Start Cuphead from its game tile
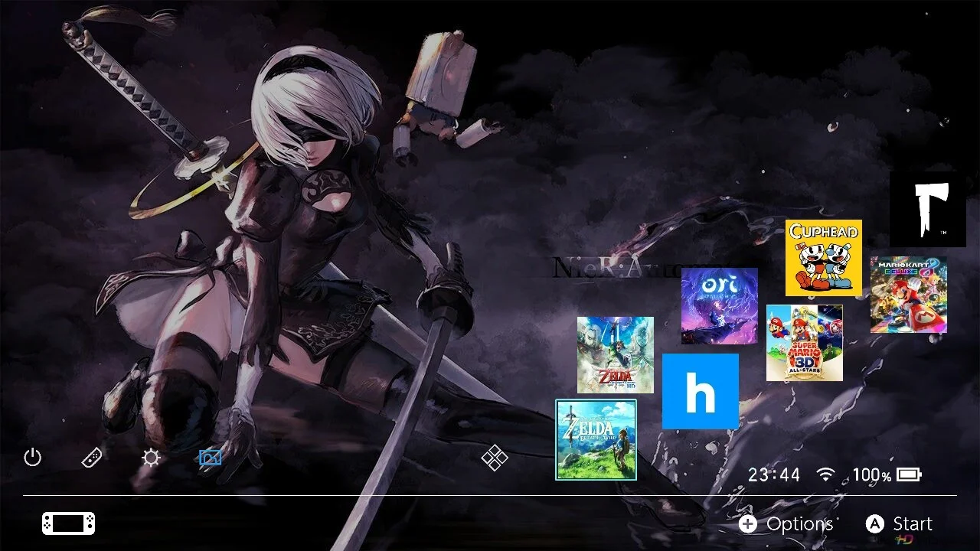 [x=823, y=258]
